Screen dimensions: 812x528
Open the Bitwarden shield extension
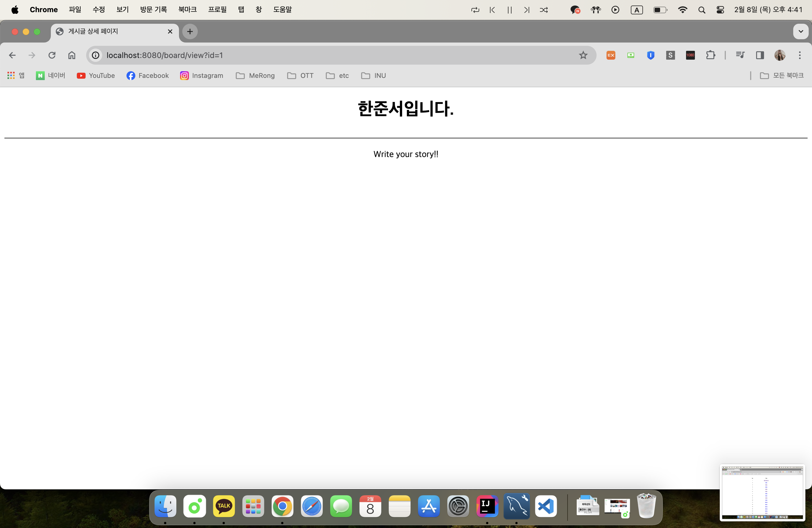(x=651, y=55)
